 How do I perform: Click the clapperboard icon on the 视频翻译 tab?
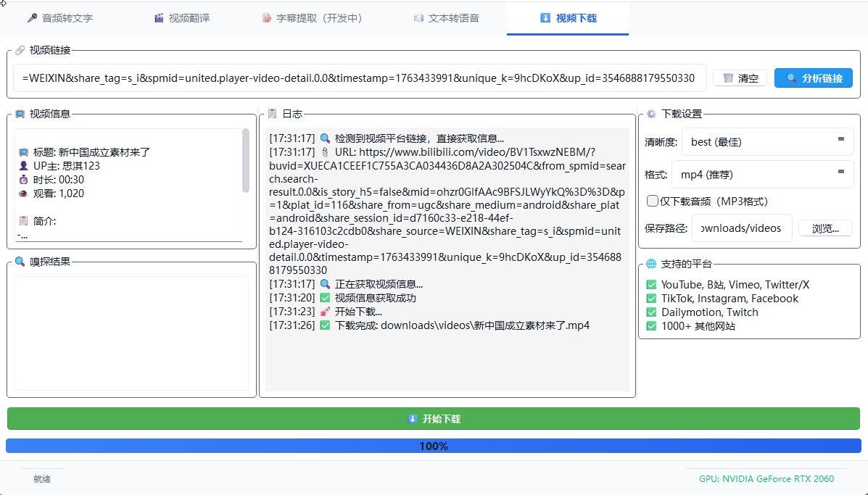point(159,18)
